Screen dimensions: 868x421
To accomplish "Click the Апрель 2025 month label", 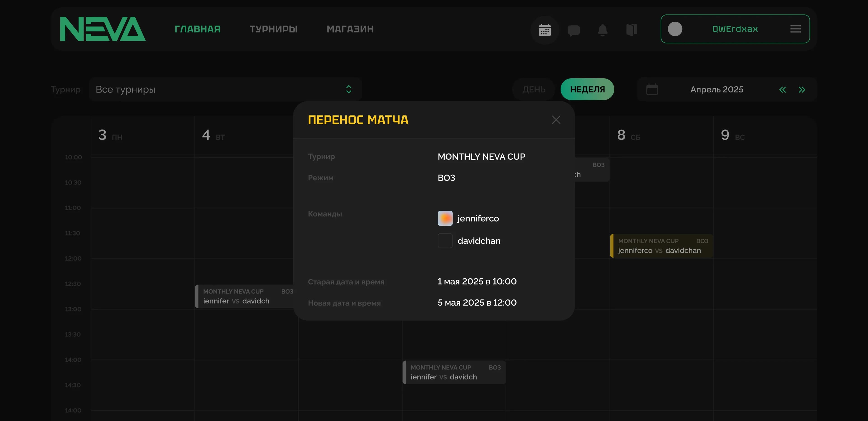I will 717,89.
